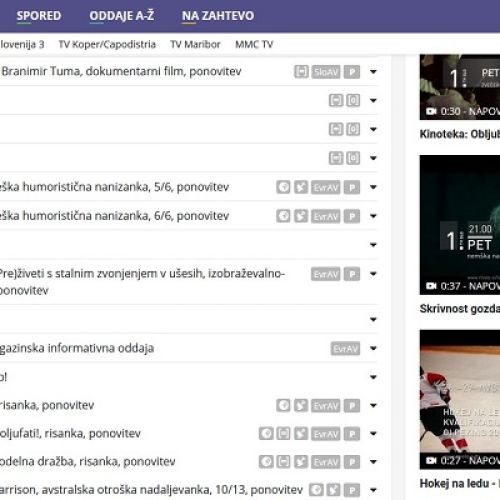Open the Hokej na ledu title link

click(460, 483)
